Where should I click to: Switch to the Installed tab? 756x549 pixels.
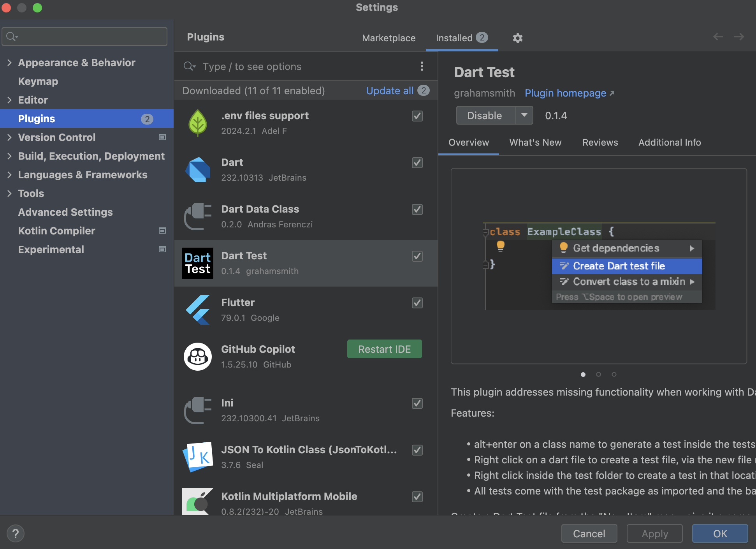click(462, 38)
